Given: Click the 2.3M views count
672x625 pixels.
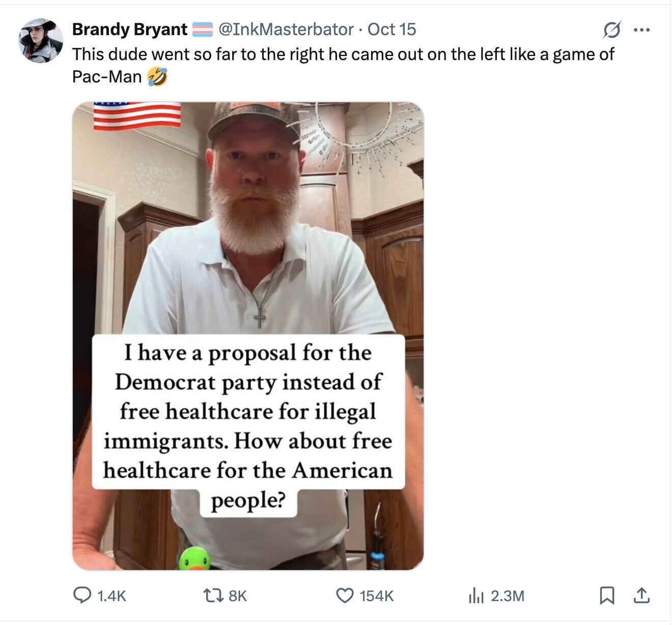Looking at the screenshot, I should [x=508, y=596].
